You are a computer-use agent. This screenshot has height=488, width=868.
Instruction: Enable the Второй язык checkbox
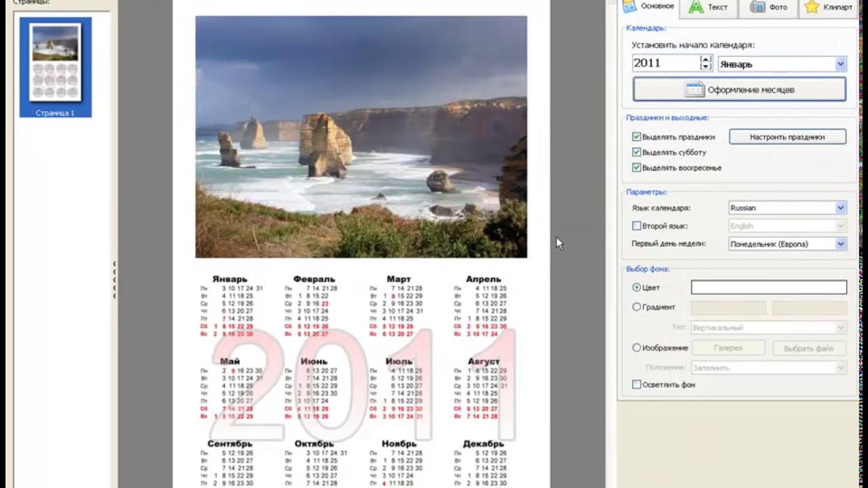point(636,226)
